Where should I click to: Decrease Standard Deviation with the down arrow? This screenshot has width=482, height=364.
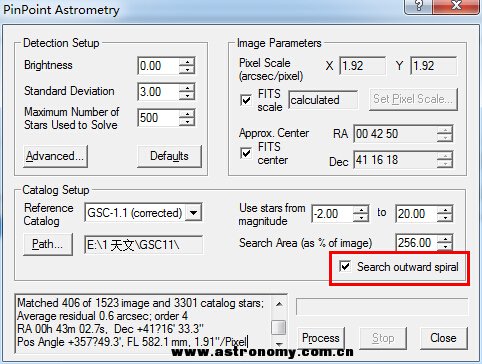pos(187,96)
